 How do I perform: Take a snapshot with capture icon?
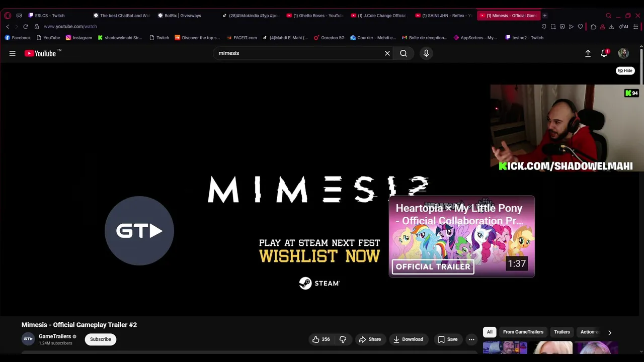click(553, 27)
